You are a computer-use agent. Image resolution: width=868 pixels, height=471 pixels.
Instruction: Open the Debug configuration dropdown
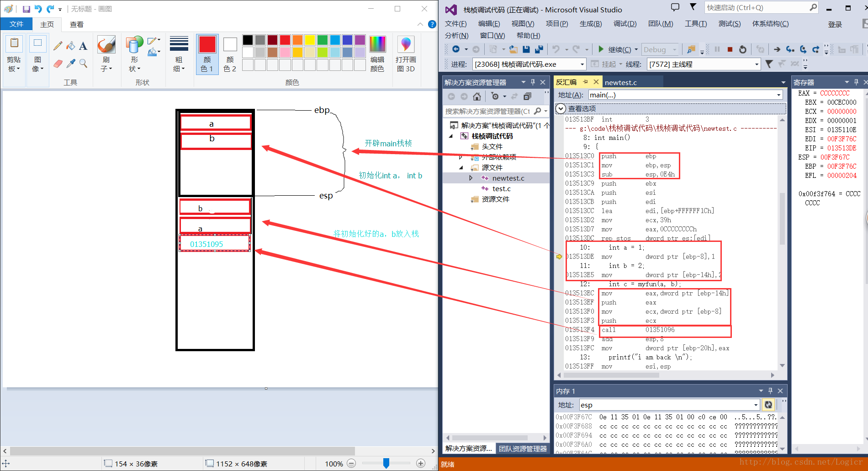point(675,49)
